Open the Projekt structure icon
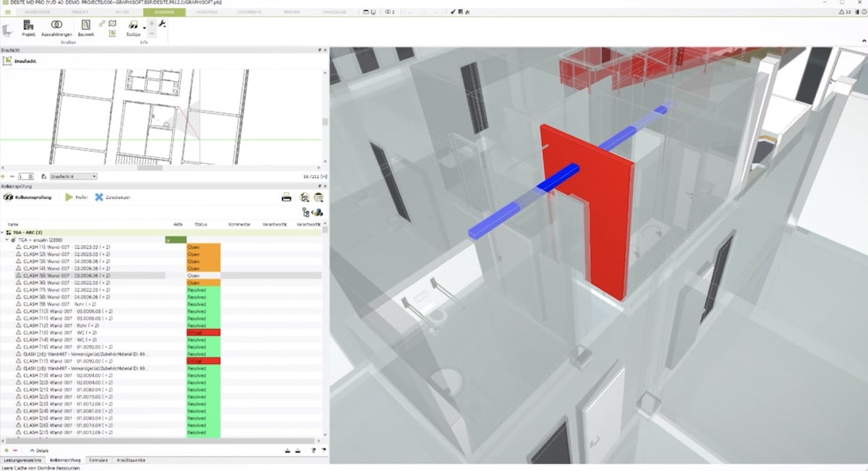The image size is (868, 471). (x=29, y=25)
